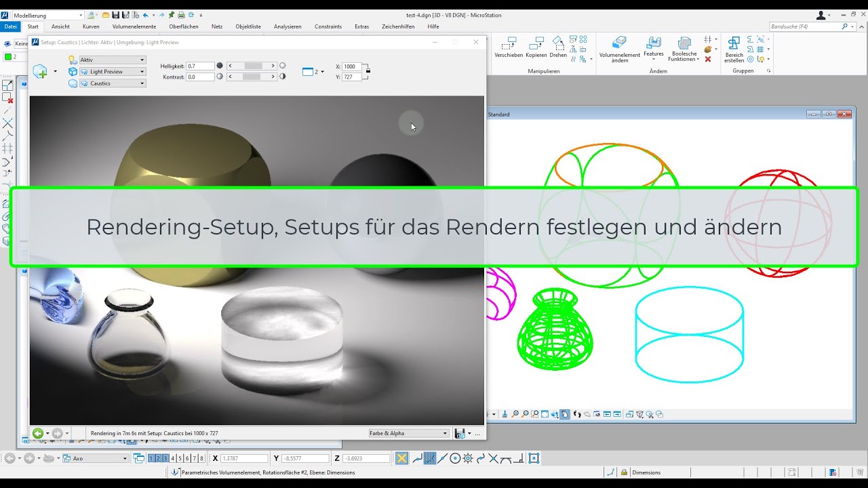The height and width of the screenshot is (488, 868).
Task: Toggle view 3 button in view groups
Action: 166,459
